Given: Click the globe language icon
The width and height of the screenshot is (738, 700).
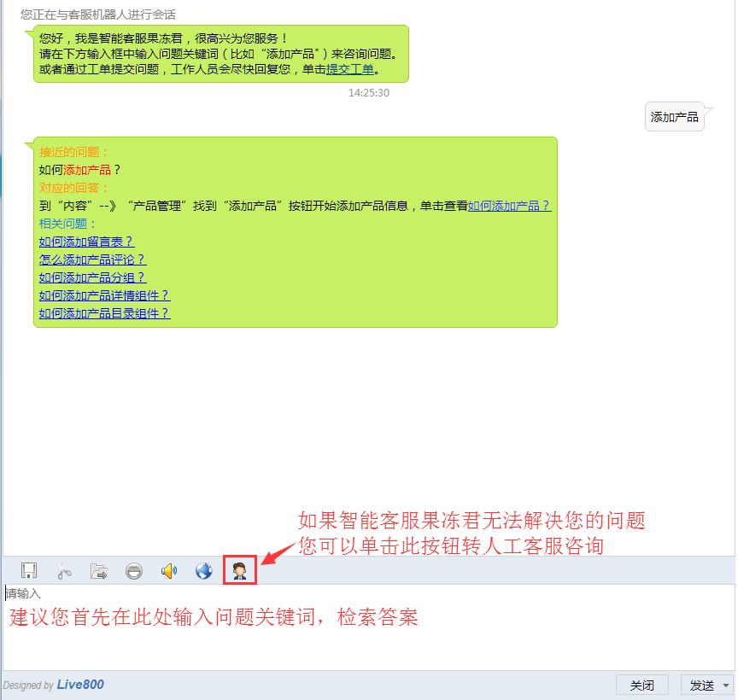Looking at the screenshot, I should pos(204,571).
